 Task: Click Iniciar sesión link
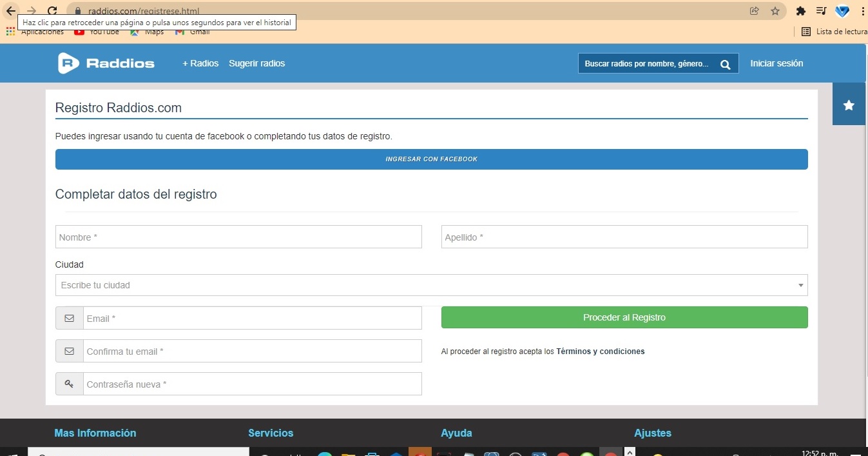click(x=776, y=63)
